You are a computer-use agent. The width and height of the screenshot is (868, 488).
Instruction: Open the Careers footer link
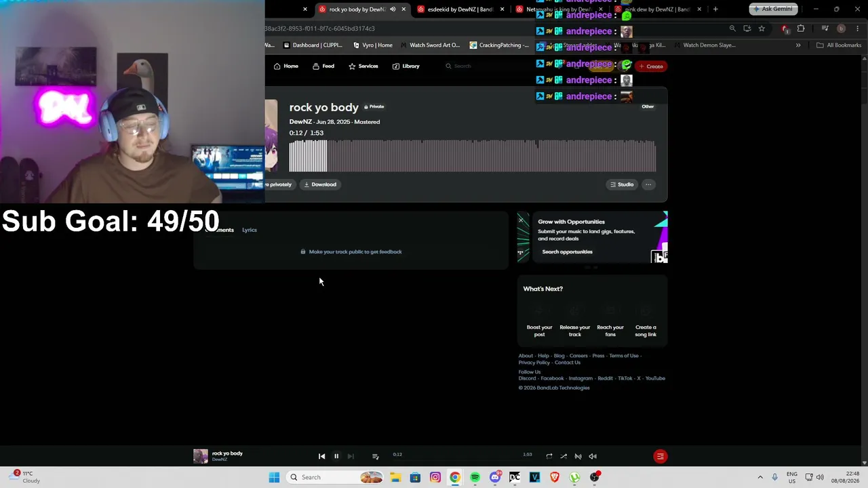point(578,356)
